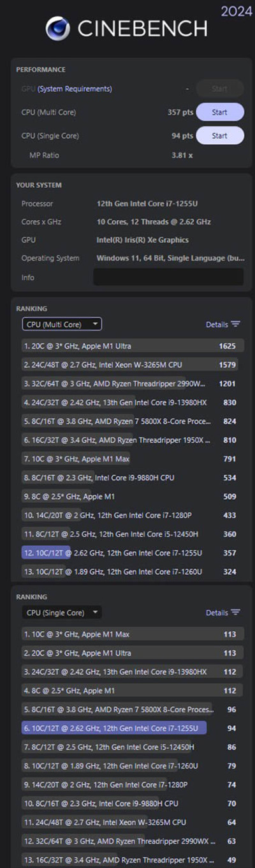The width and height of the screenshot is (255, 868).
Task: Click the filter icon beside single-core Details
Action: (x=236, y=613)
